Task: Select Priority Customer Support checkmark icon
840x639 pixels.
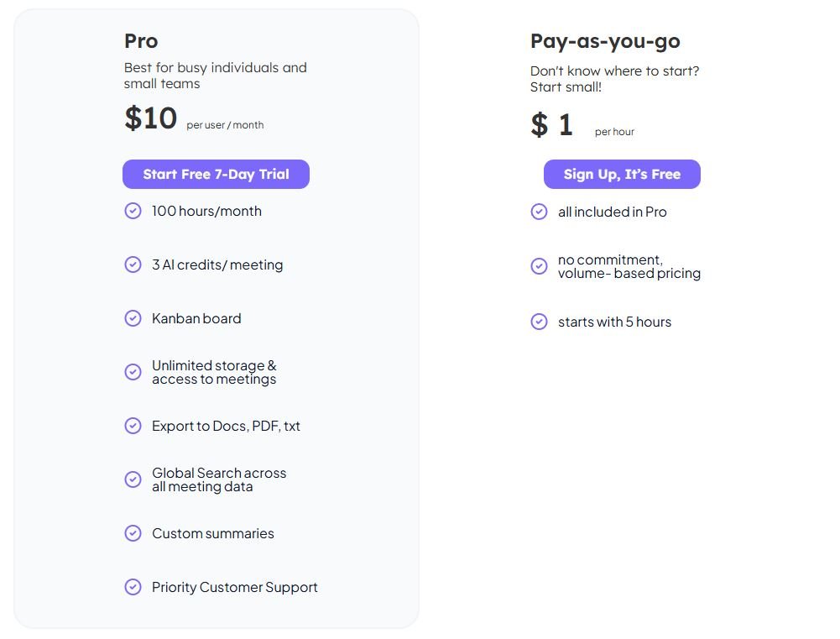Action: tap(133, 587)
